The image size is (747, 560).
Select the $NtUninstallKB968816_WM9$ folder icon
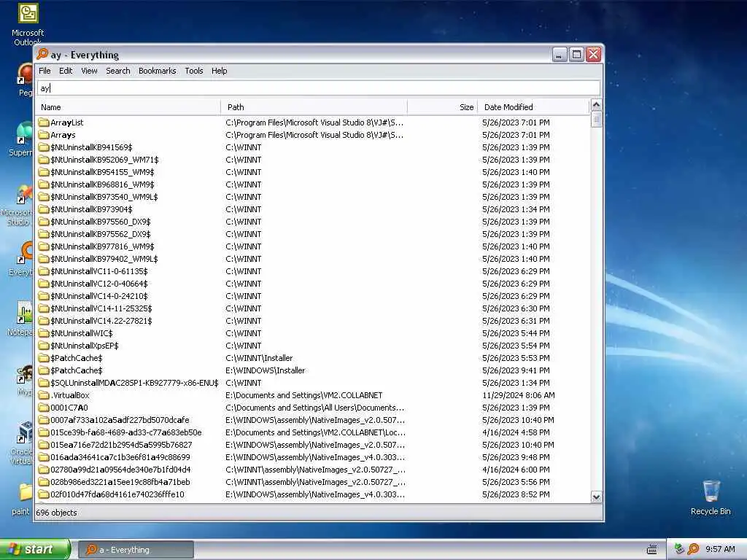pos(44,184)
